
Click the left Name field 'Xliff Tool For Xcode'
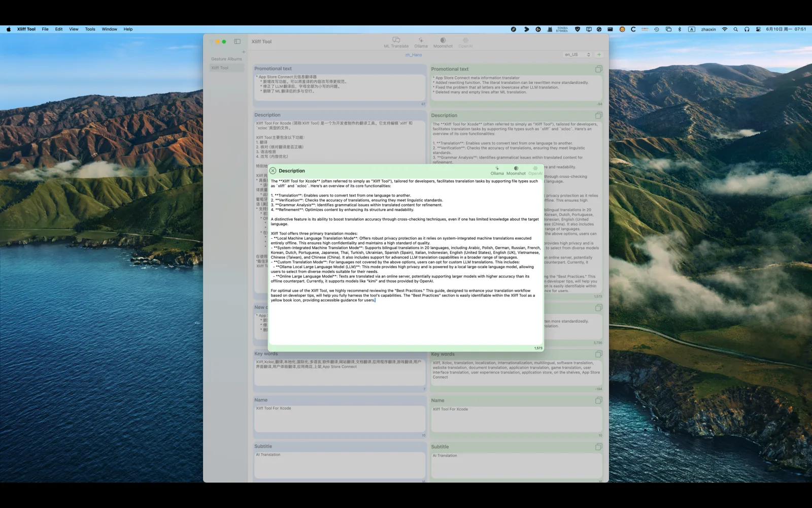click(x=340, y=419)
